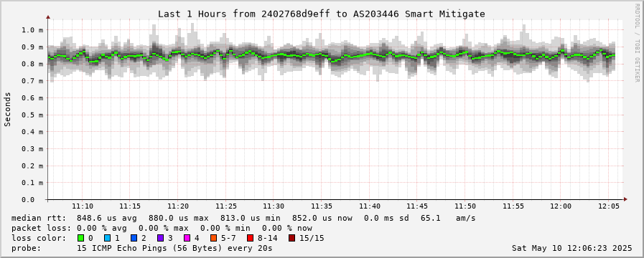Click the "11:30" time axis label
The height and width of the screenshot is (258, 644).
[x=274, y=206]
